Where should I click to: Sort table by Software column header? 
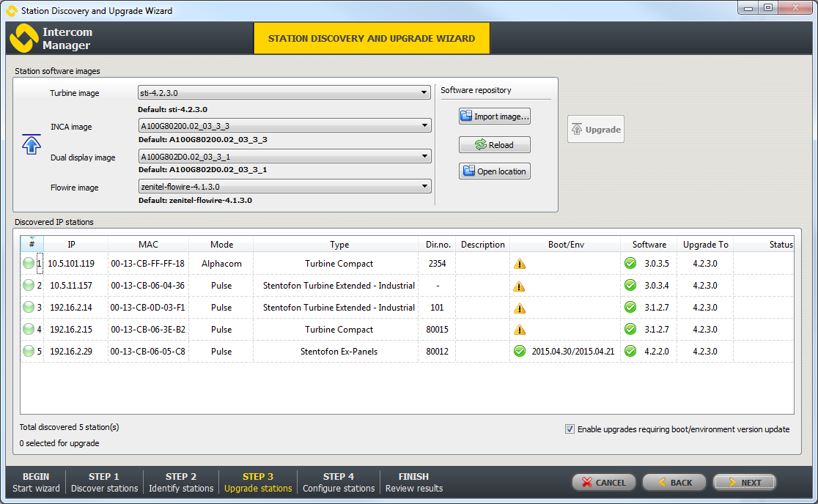649,245
